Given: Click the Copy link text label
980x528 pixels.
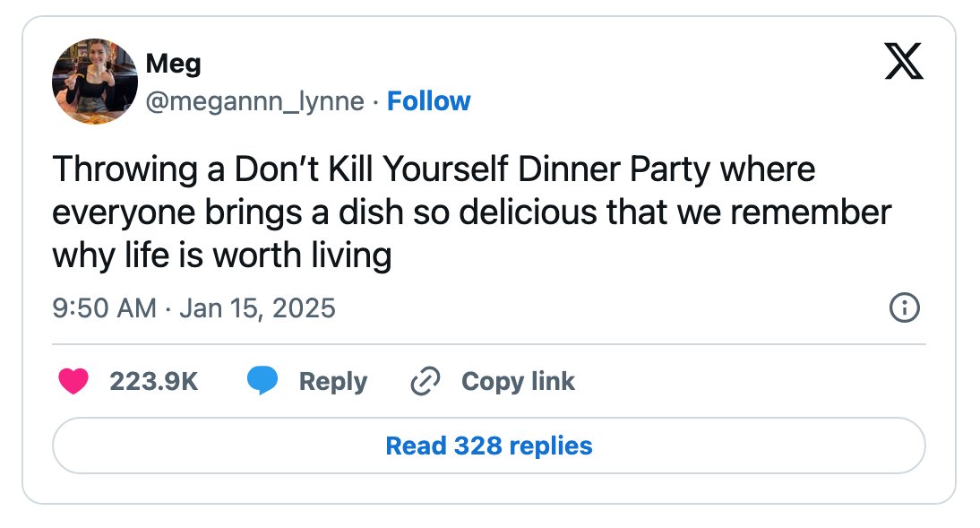Looking at the screenshot, I should (x=518, y=381).
